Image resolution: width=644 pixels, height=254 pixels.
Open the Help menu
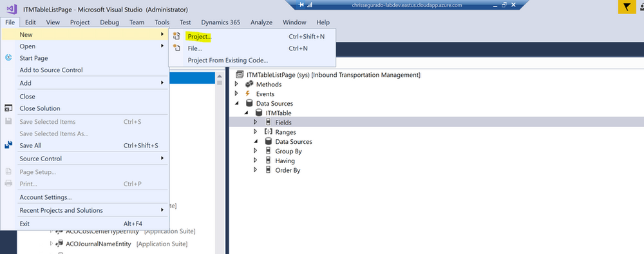tap(323, 22)
